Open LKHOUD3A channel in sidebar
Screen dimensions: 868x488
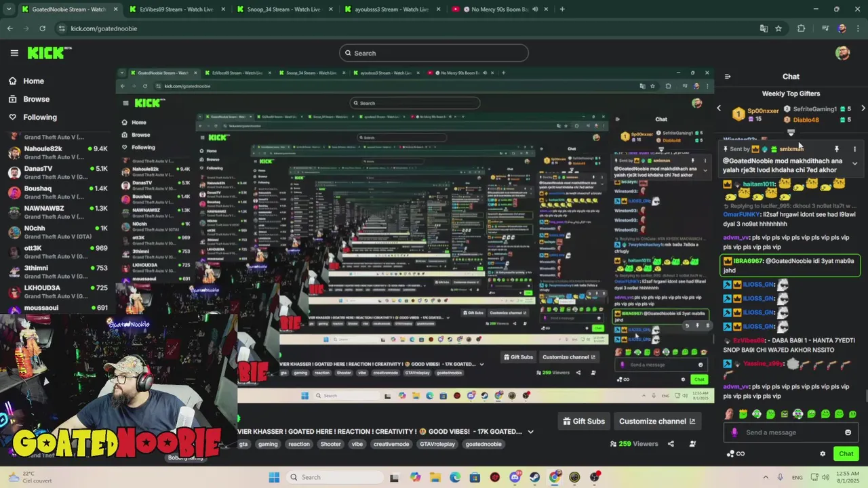(58, 291)
